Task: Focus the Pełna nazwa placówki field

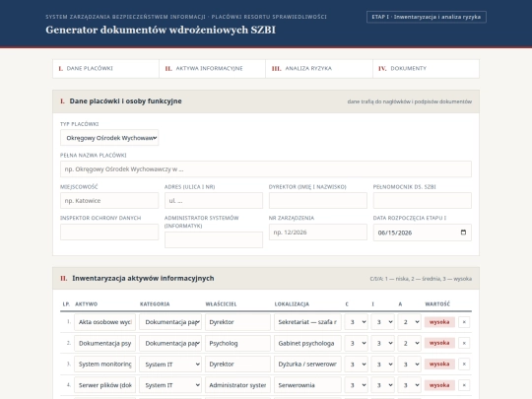Action: tap(266, 169)
